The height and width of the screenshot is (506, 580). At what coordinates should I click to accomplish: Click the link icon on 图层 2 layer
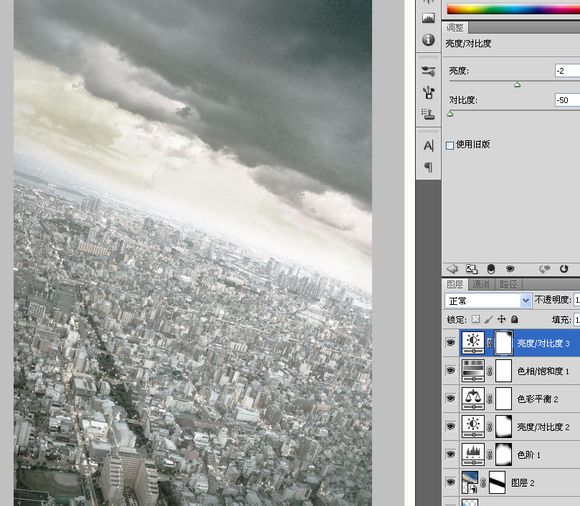tap(483, 483)
